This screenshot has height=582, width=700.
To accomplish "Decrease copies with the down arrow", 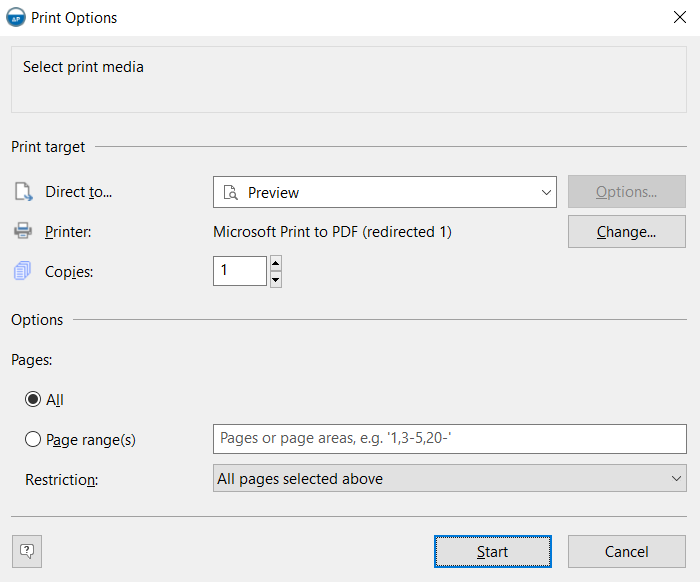I will coord(276,279).
